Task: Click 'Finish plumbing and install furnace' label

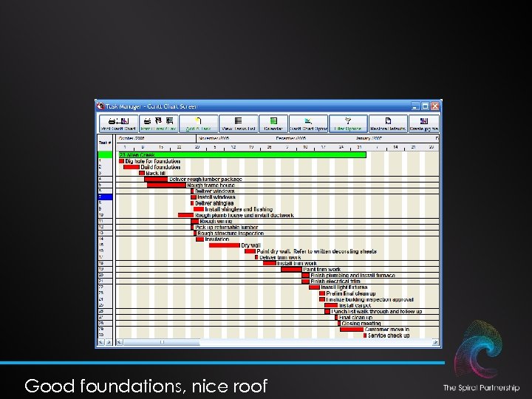Action: [x=353, y=276]
